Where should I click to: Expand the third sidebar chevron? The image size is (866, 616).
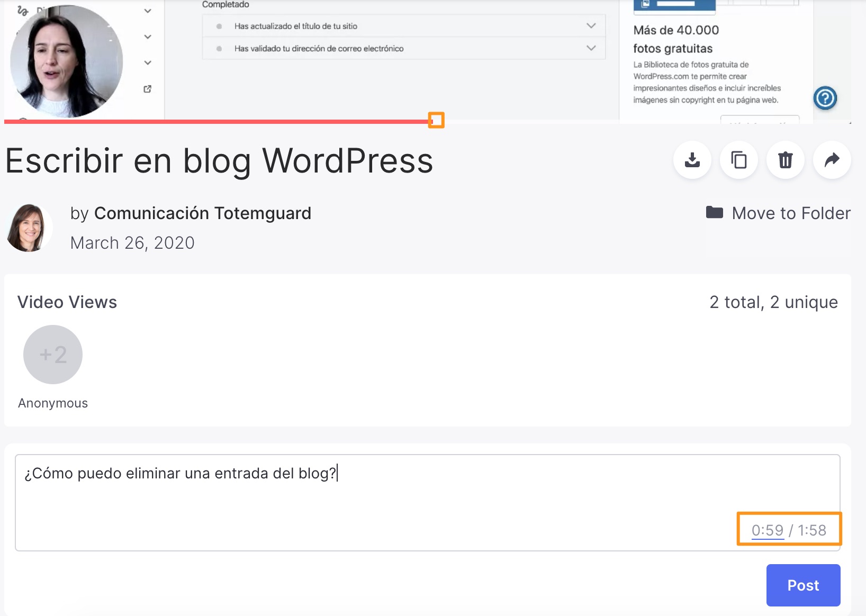tap(148, 63)
